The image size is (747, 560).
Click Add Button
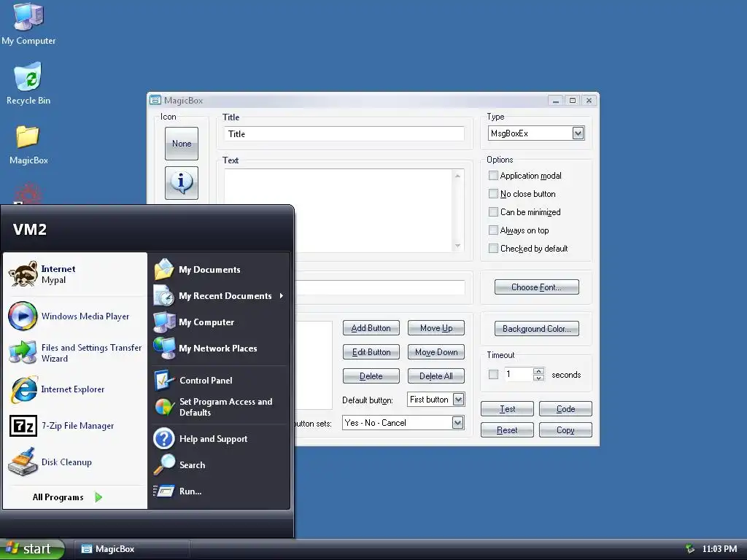(x=371, y=328)
